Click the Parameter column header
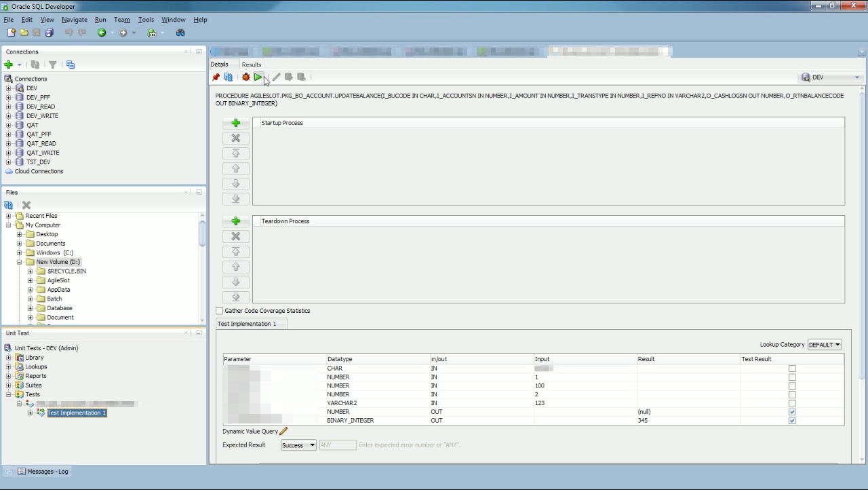The image size is (868, 490). point(275,359)
